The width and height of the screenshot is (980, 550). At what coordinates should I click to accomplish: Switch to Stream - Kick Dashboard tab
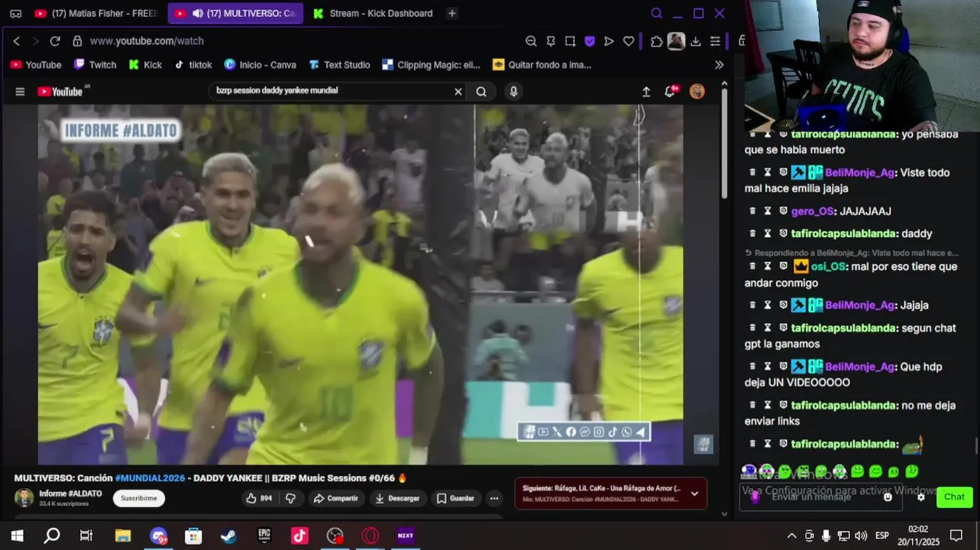[373, 13]
